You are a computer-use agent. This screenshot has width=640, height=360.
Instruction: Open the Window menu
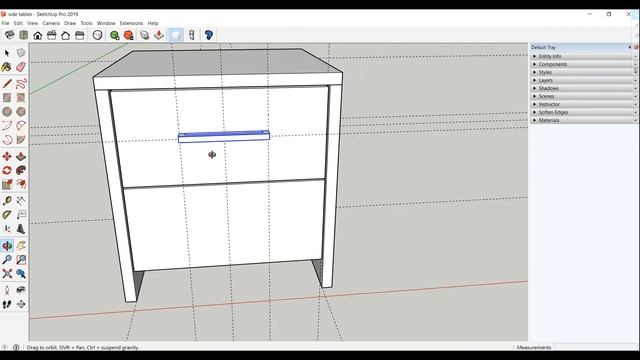106,23
